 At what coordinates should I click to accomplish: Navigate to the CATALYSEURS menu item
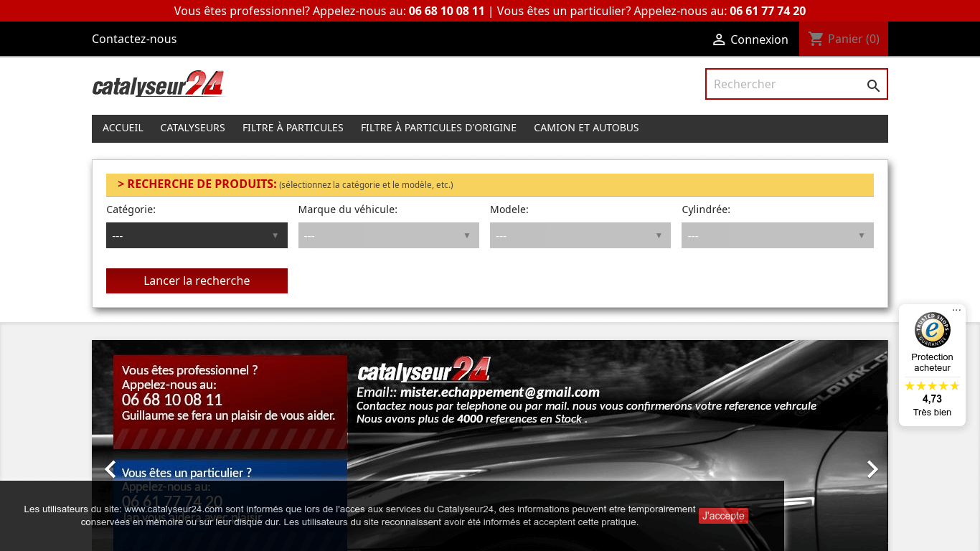pos(192,128)
